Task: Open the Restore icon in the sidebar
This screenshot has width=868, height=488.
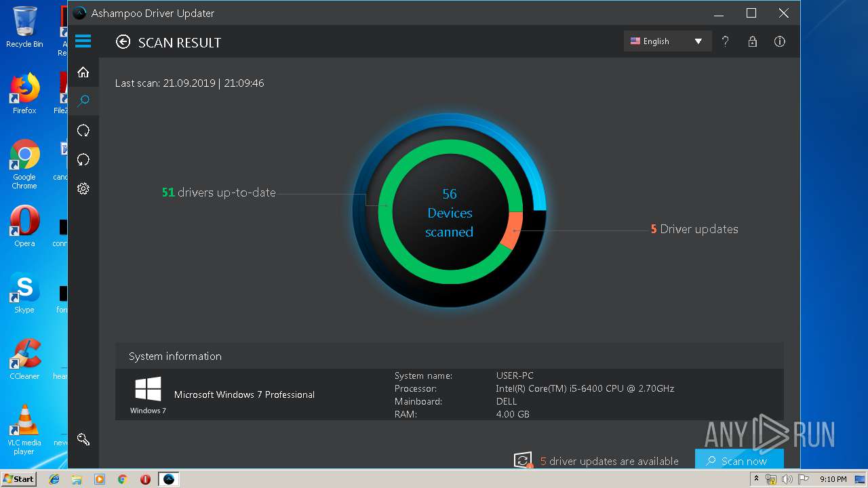Action: pos(83,159)
